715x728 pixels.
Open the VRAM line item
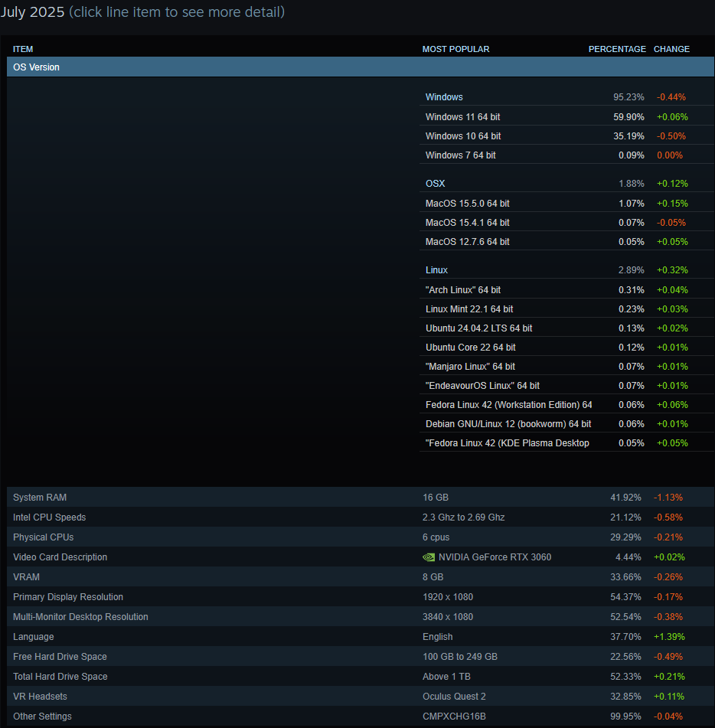pos(361,577)
